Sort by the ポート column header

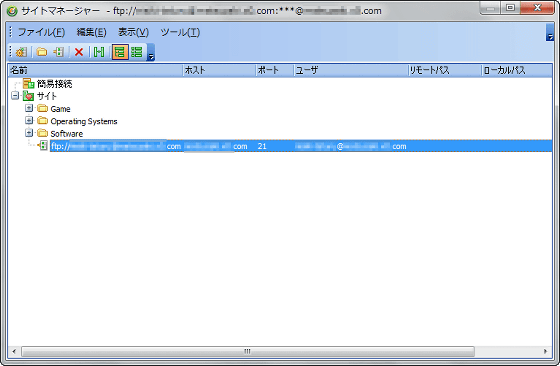pyautogui.click(x=275, y=70)
